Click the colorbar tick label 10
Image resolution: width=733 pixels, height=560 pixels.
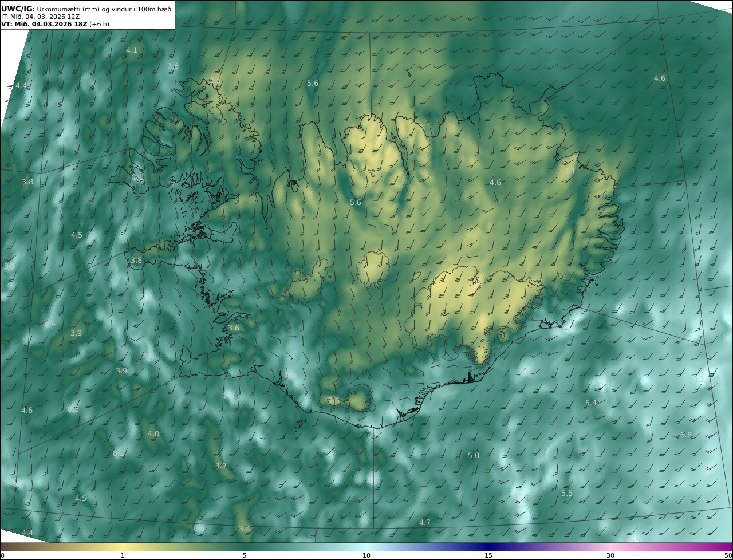[366, 555]
